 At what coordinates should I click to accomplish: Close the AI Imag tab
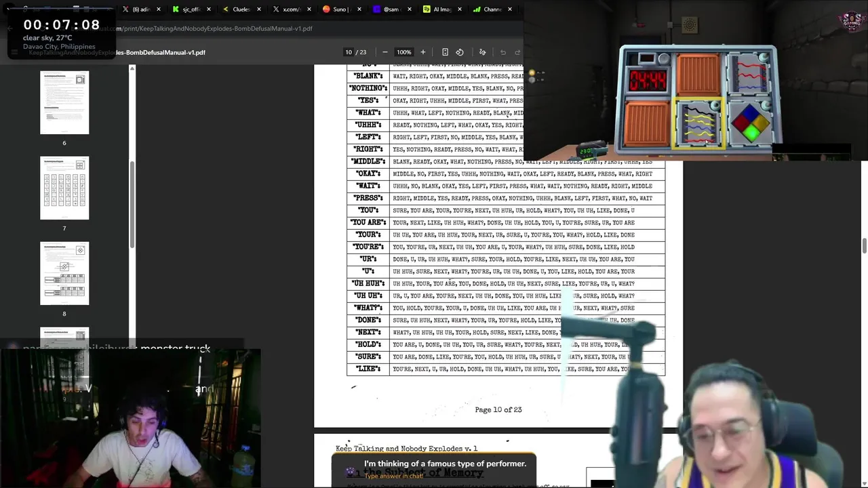coord(460,9)
